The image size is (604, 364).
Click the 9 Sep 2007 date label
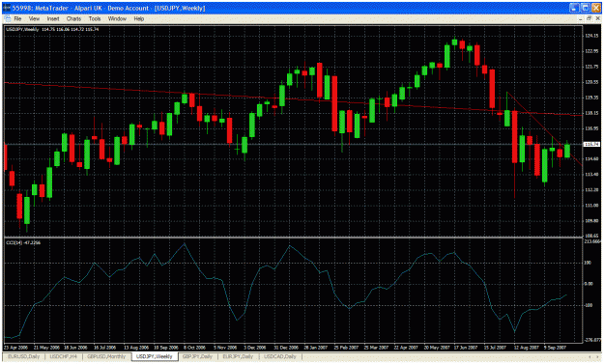coord(555,347)
